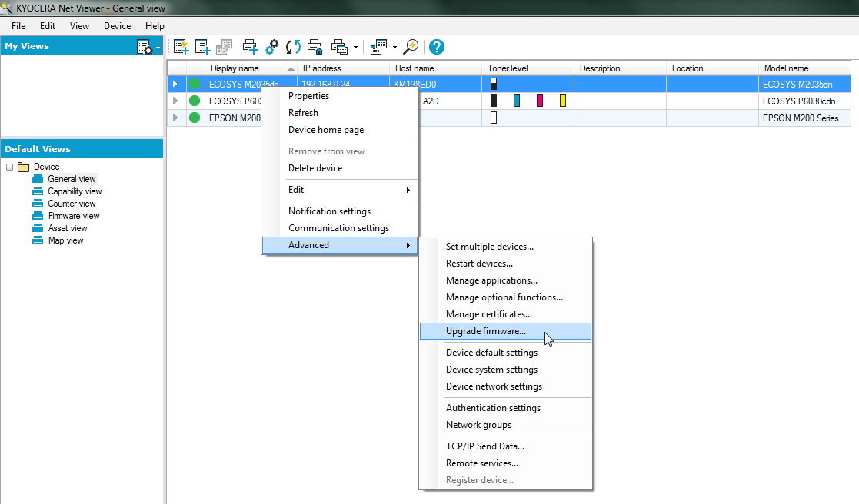Open the Device menu in menu bar
Viewport: 859px width, 504px height.
tap(117, 25)
